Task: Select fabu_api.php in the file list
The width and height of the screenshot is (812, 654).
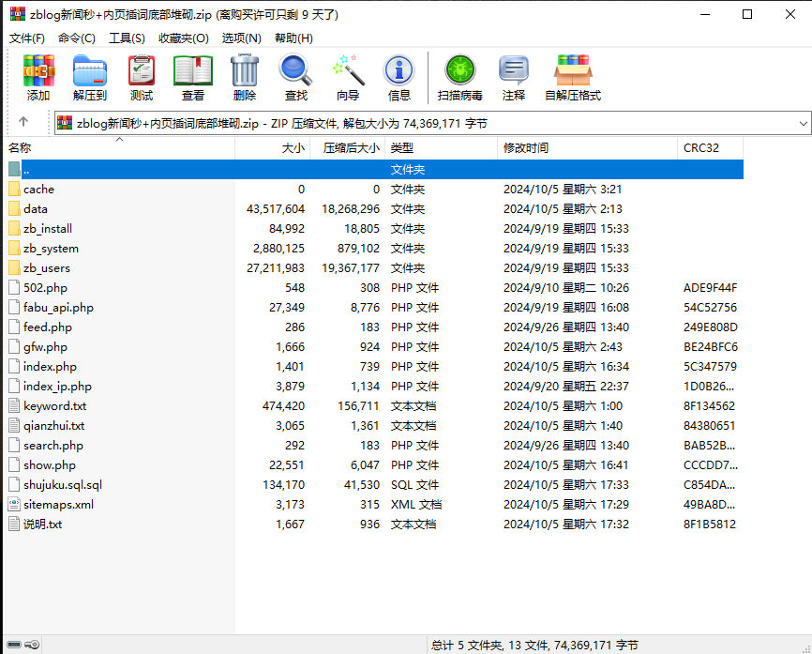Action: [58, 308]
